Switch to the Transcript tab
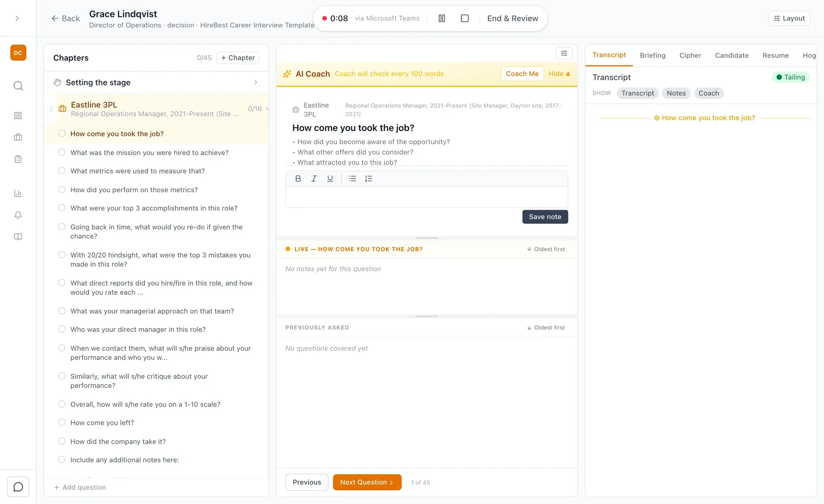This screenshot has height=504, width=824. (609, 55)
